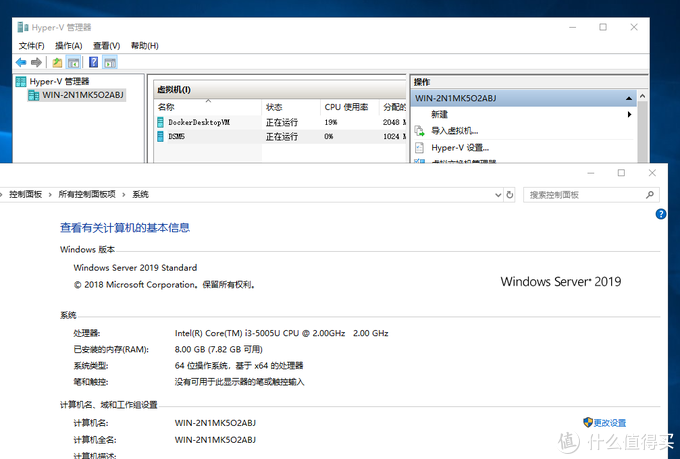The image size is (680, 459).
Task: Sort by the 名称 column header
Action: pos(208,107)
